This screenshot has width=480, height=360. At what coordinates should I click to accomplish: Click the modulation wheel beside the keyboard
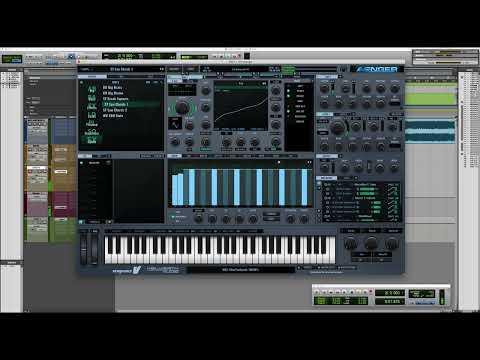(x=95, y=249)
